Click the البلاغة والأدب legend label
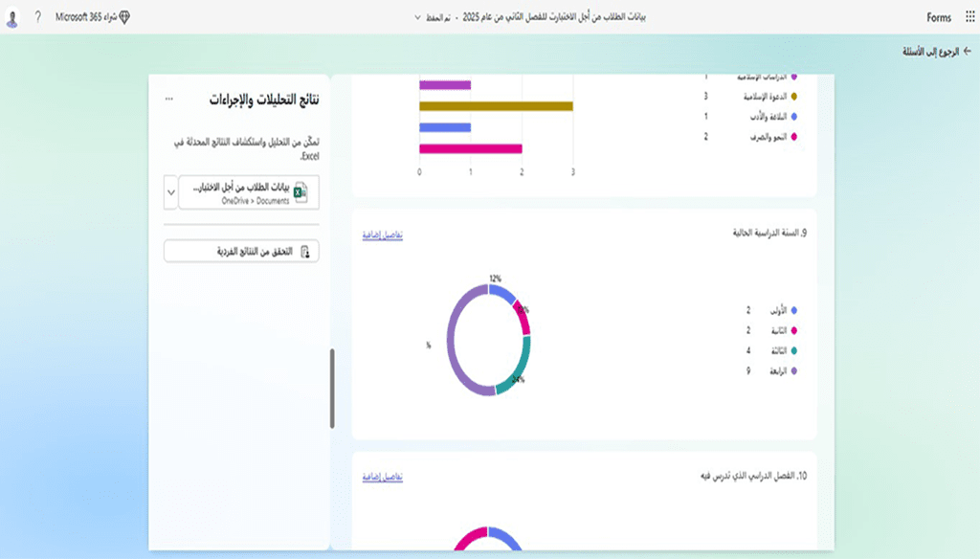Viewport: 980px width, 559px height. pos(768,117)
